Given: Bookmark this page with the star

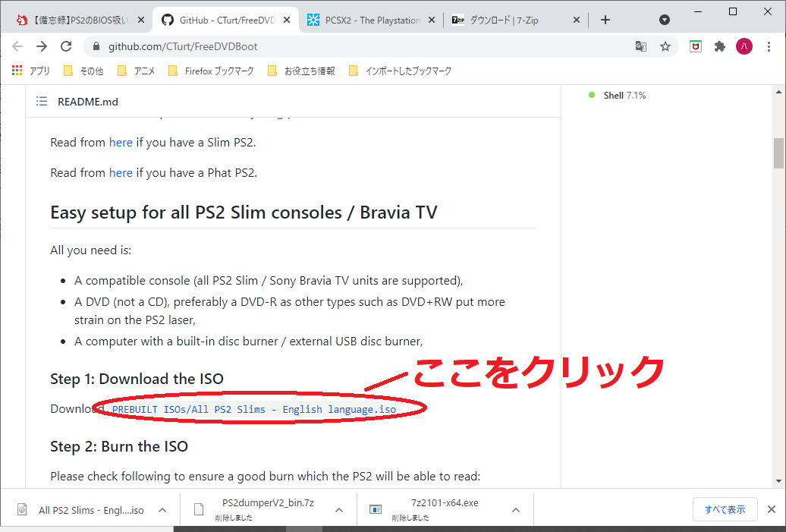Looking at the screenshot, I should 665,46.
